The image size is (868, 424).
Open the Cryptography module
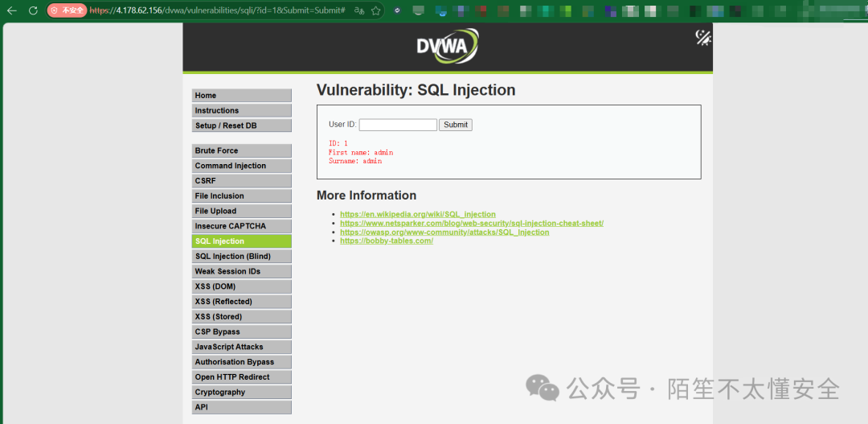pyautogui.click(x=241, y=392)
